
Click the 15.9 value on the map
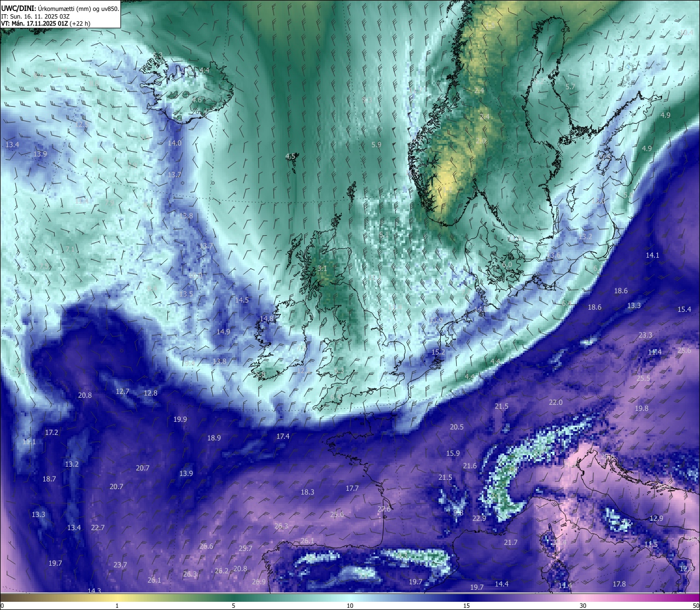pyautogui.click(x=453, y=454)
